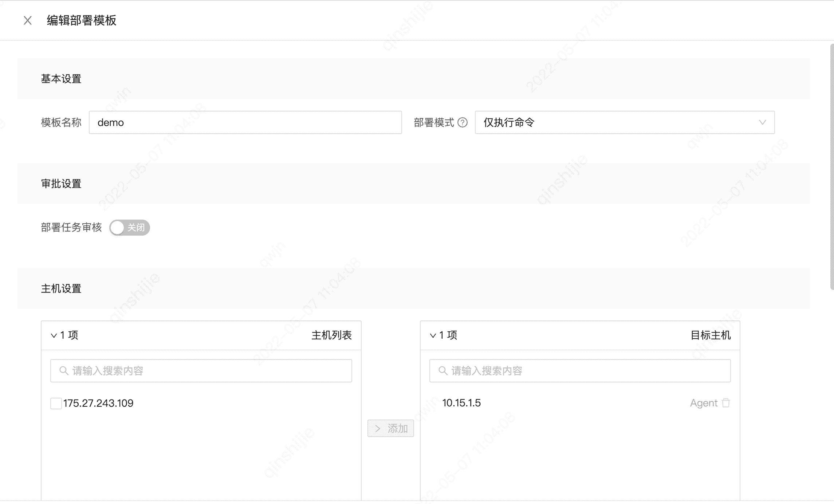Click the Agent label next to the trash icon
The height and width of the screenshot is (504, 834).
coord(704,403)
